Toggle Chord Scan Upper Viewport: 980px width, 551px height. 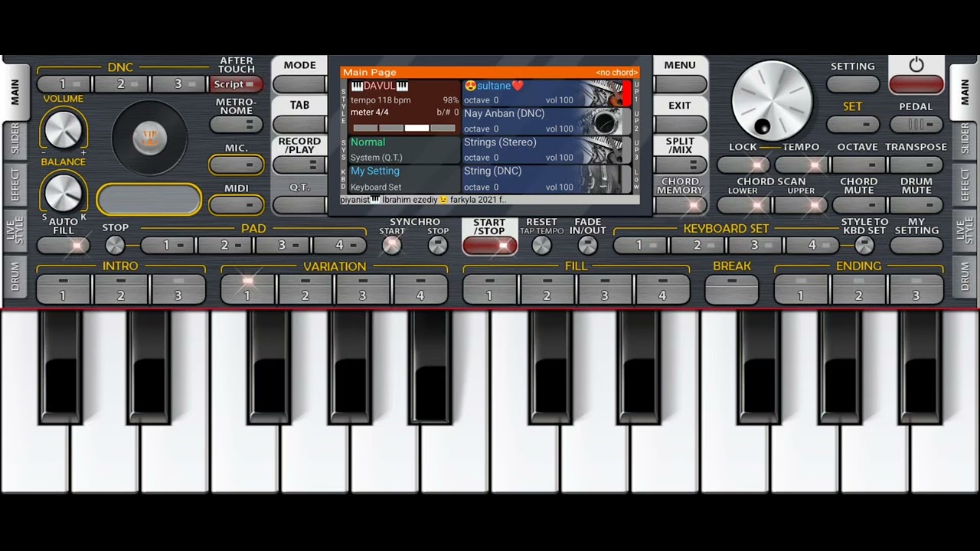click(802, 204)
